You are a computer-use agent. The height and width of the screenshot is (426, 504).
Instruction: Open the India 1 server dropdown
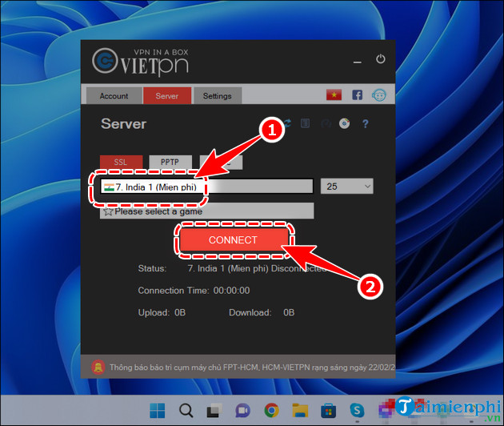click(206, 187)
